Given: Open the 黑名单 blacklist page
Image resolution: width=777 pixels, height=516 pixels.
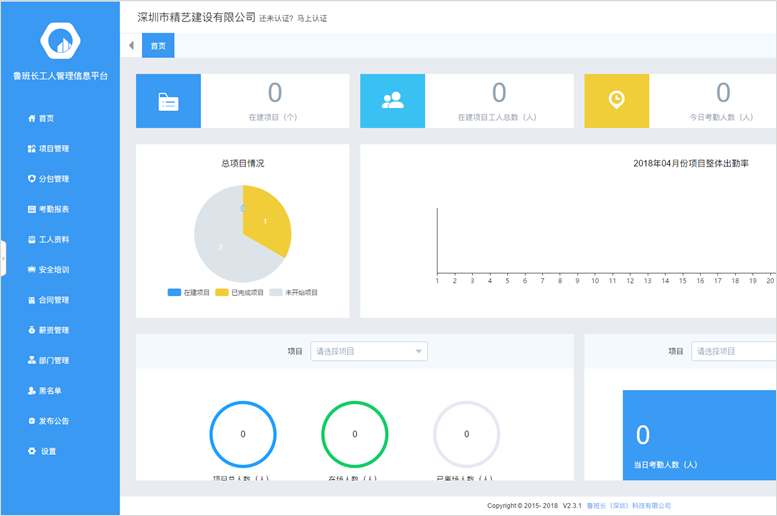Looking at the screenshot, I should (x=50, y=391).
